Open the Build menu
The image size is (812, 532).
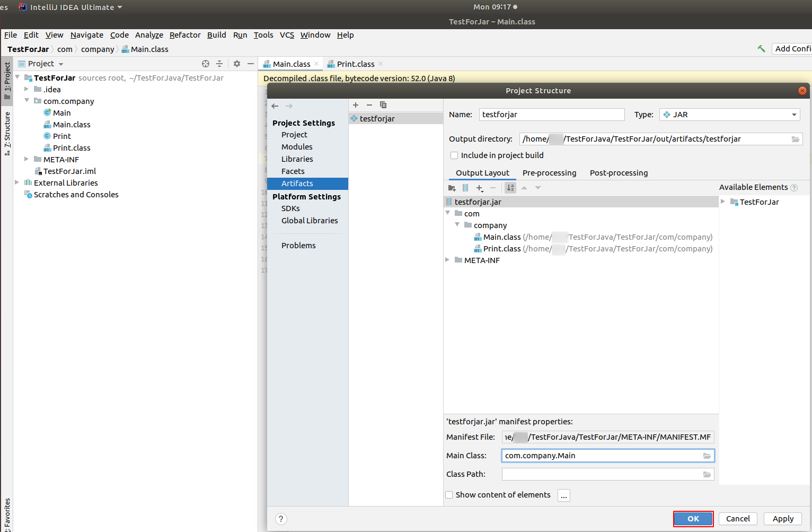pyautogui.click(x=216, y=35)
